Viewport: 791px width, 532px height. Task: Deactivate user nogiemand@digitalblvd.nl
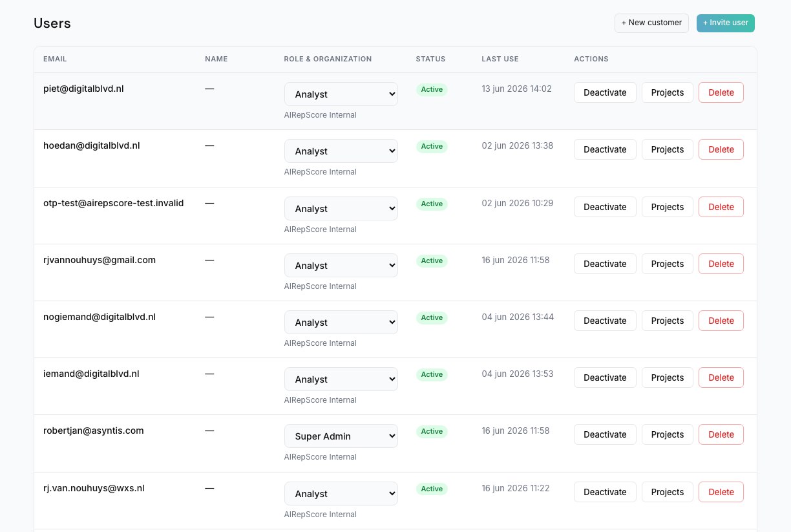pyautogui.click(x=605, y=321)
